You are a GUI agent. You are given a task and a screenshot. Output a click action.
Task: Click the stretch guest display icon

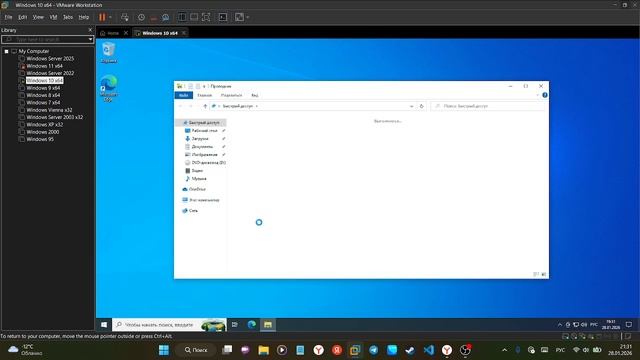tap(240, 17)
